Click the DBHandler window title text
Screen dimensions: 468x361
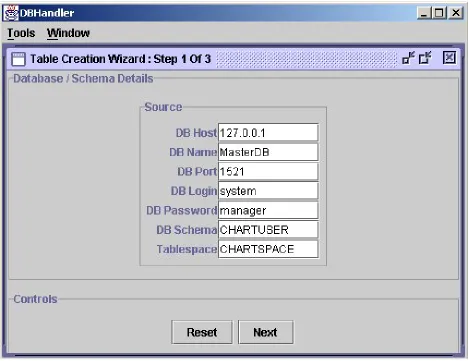tap(47, 13)
